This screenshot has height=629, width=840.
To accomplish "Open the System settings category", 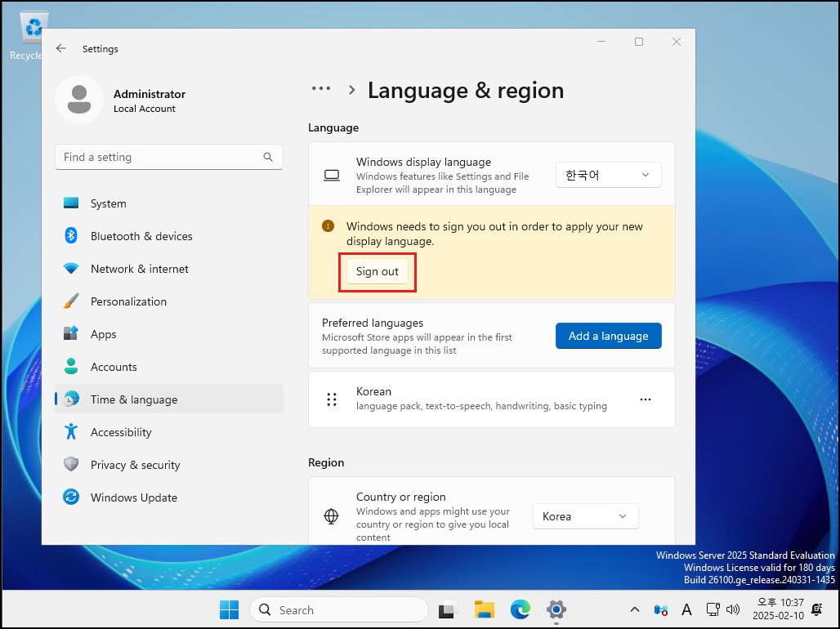I will [169, 203].
